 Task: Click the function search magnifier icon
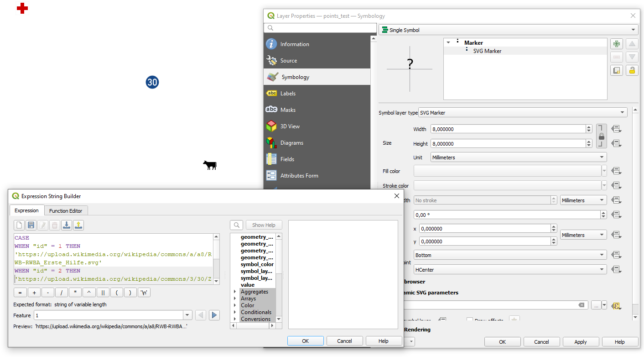pyautogui.click(x=237, y=225)
